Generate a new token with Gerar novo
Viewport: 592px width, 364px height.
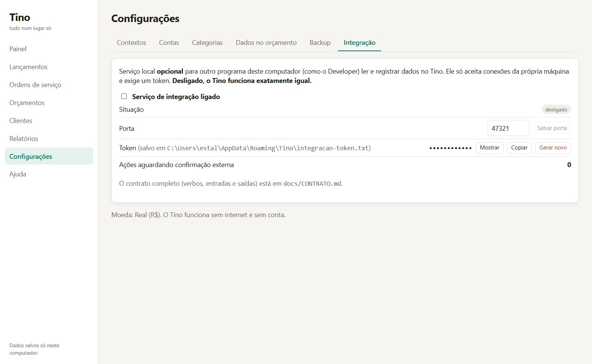(x=553, y=148)
